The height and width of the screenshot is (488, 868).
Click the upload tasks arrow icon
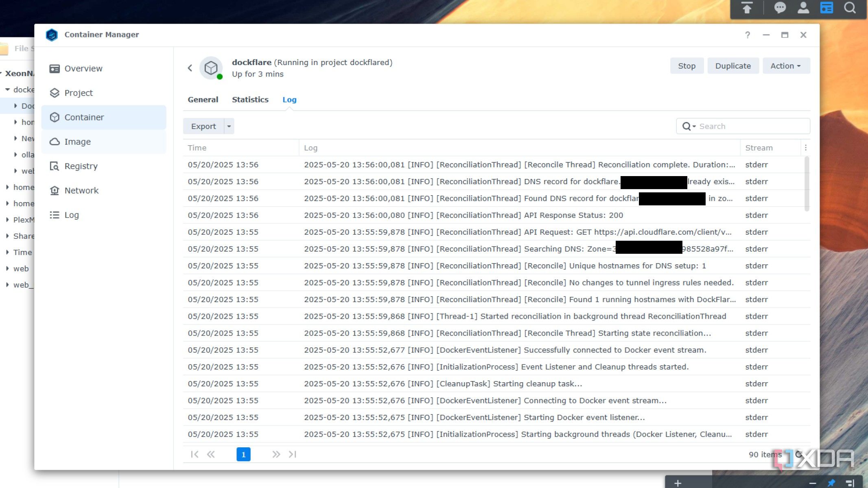coord(747,8)
